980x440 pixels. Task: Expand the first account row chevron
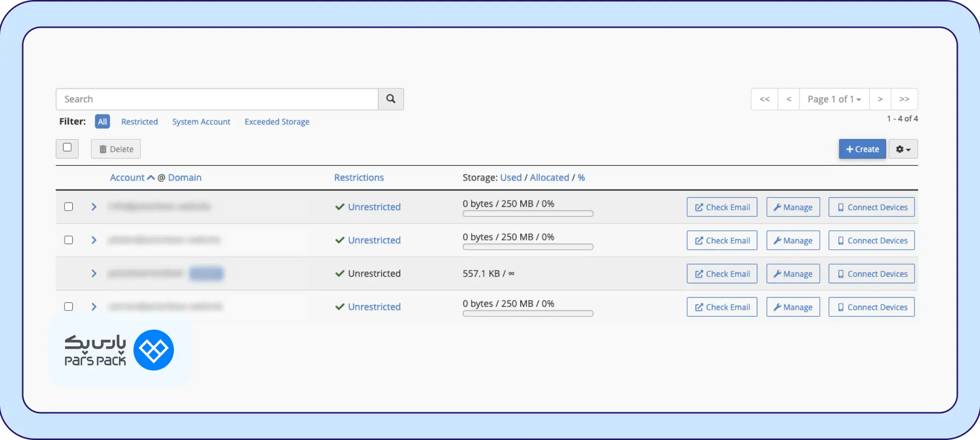click(x=94, y=207)
